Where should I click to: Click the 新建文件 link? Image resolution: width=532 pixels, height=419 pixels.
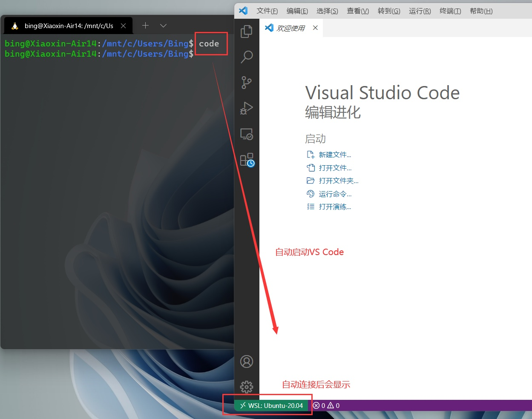(x=334, y=154)
